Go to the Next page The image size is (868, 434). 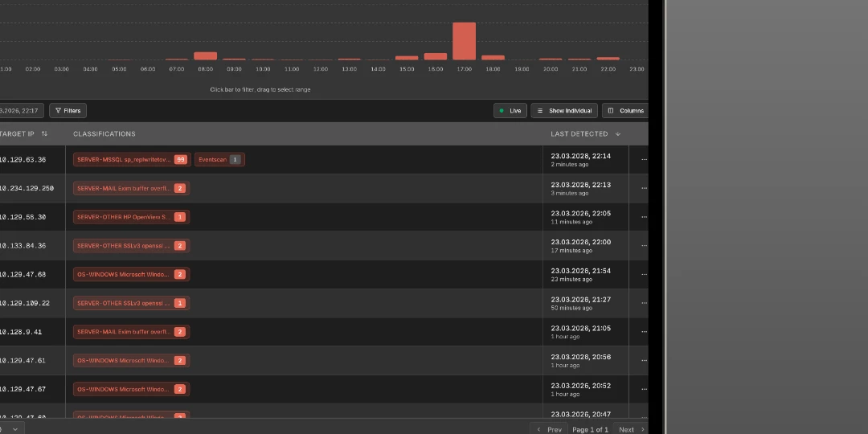click(630, 429)
